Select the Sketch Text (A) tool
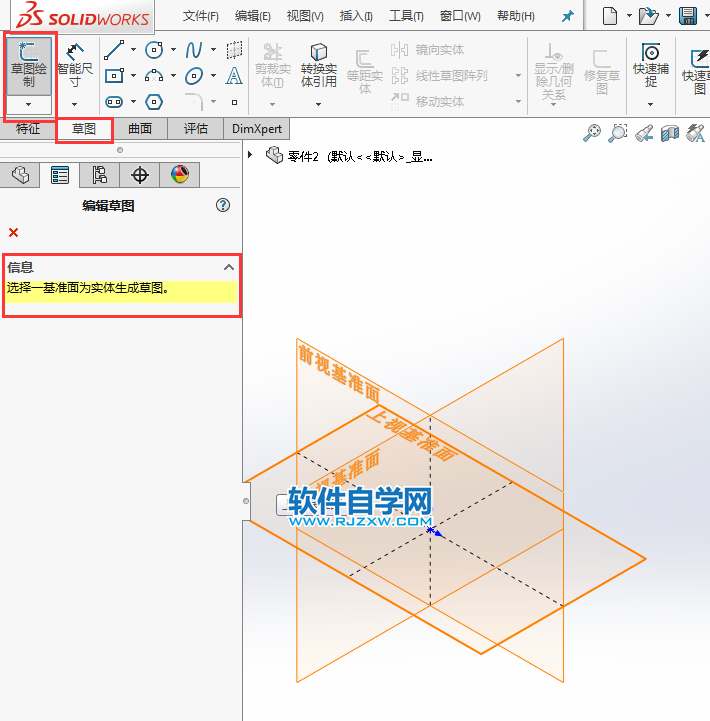The image size is (710, 721). click(234, 75)
